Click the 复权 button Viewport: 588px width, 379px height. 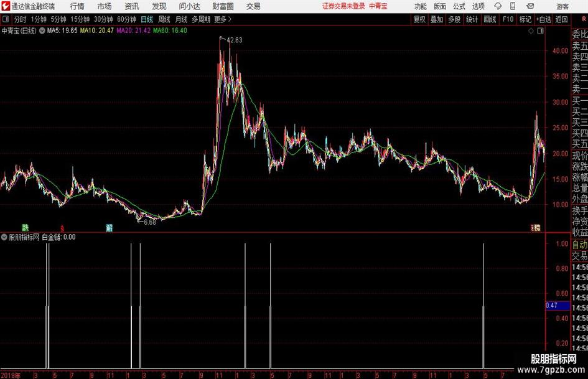[419, 19]
